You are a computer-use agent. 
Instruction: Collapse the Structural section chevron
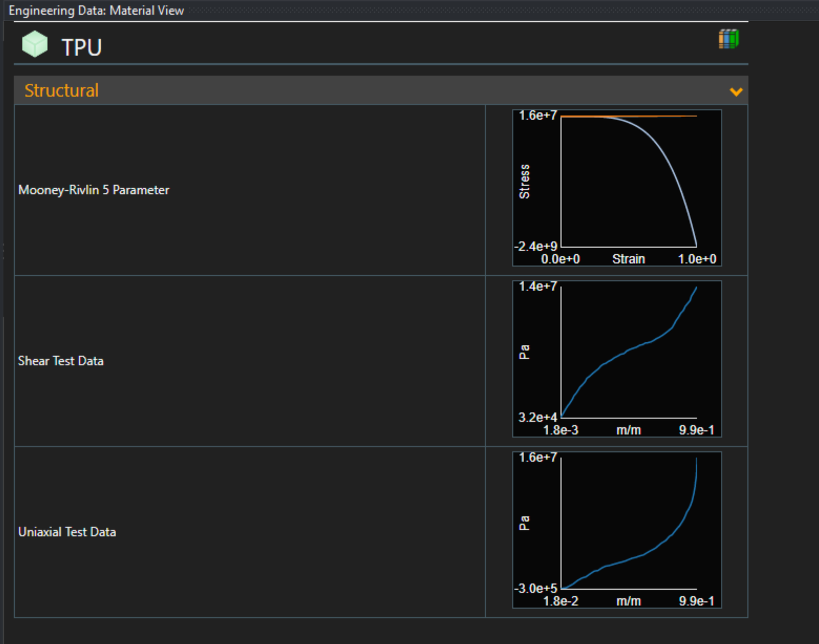click(736, 92)
